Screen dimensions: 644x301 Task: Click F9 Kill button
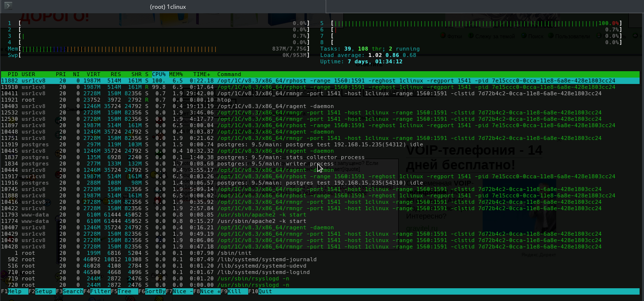[233, 291]
